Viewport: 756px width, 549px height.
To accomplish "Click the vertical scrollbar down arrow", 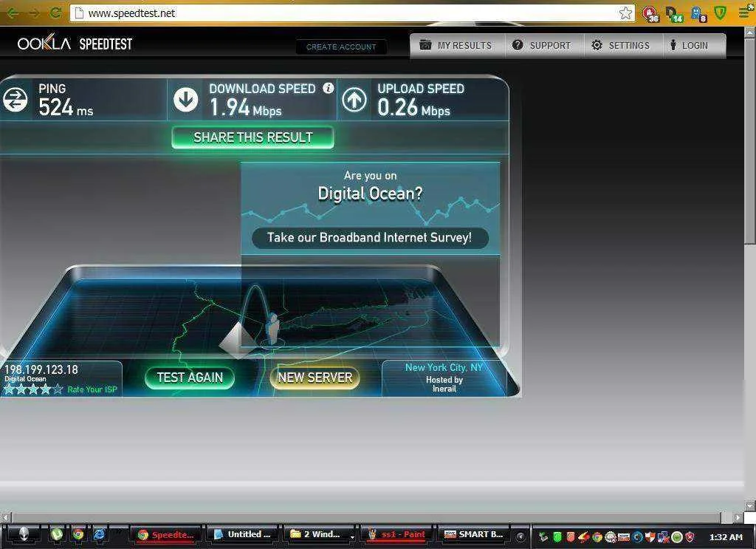I will 750,505.
